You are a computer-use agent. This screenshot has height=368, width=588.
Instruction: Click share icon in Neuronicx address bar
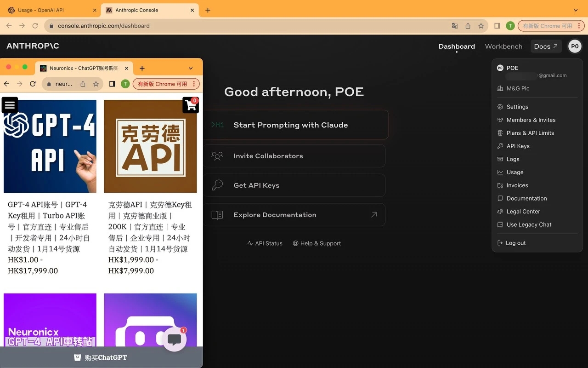point(83,84)
